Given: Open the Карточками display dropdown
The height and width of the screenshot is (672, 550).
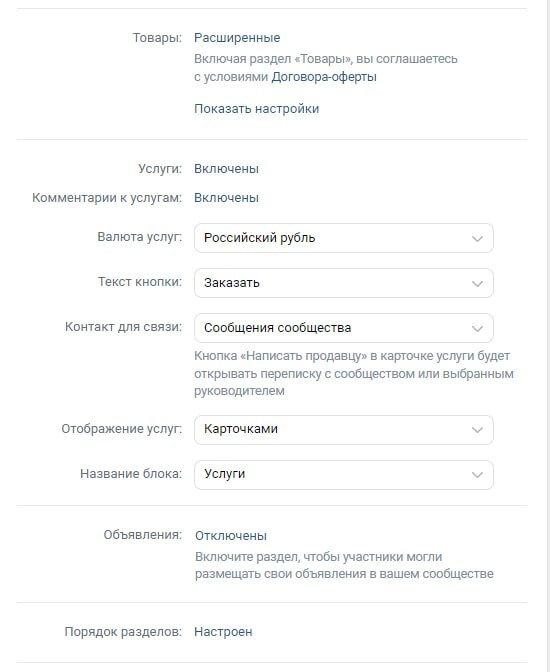Looking at the screenshot, I should click(x=344, y=429).
